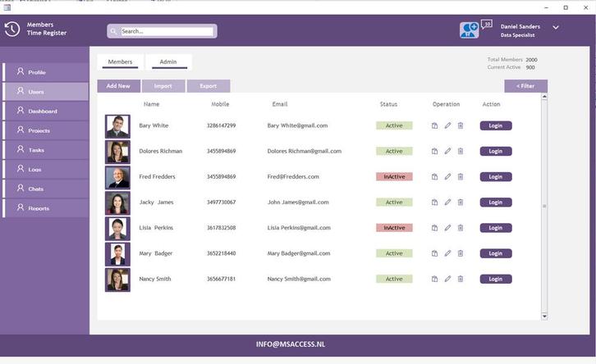Image resolution: width=596 pixels, height=364 pixels.
Task: Toggle the Active status of Jacky James
Action: (394, 202)
